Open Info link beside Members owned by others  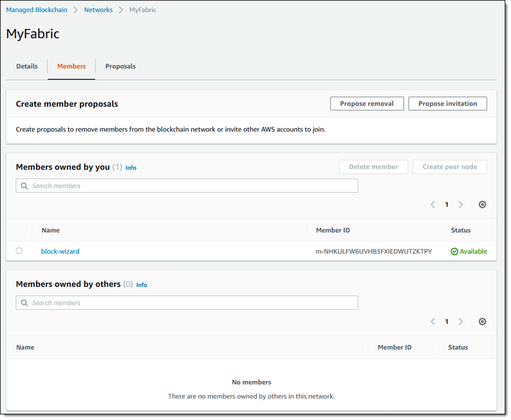pos(141,285)
